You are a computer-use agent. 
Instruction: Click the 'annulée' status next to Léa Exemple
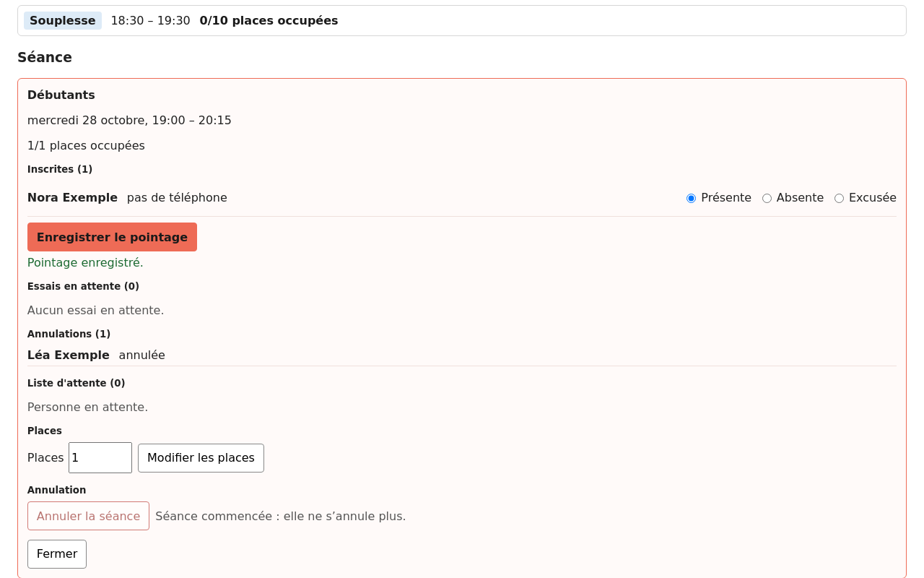pyautogui.click(x=142, y=355)
